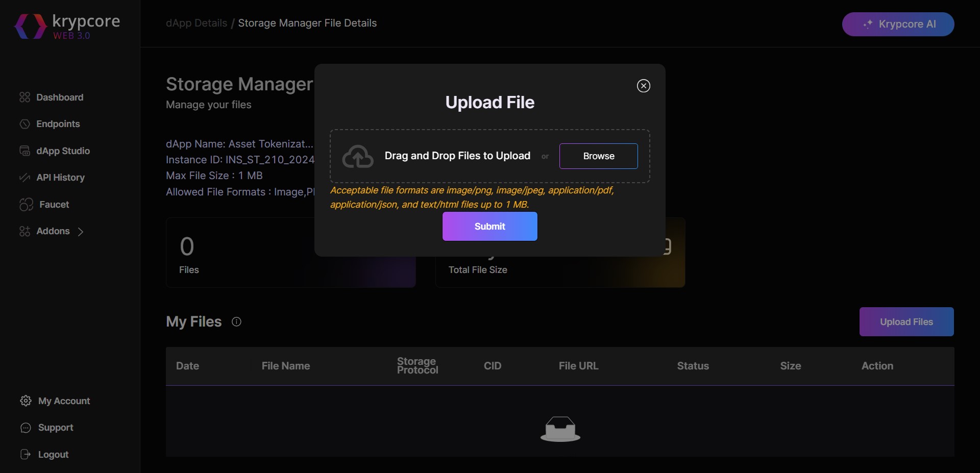
Task: Open Krypcore AI assistant
Action: pos(898,24)
